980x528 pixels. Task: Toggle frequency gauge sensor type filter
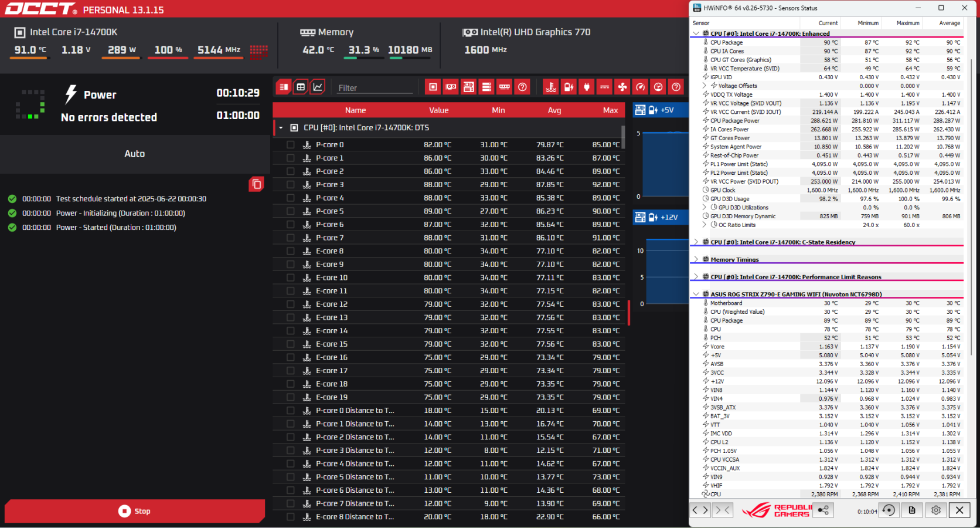coord(641,87)
